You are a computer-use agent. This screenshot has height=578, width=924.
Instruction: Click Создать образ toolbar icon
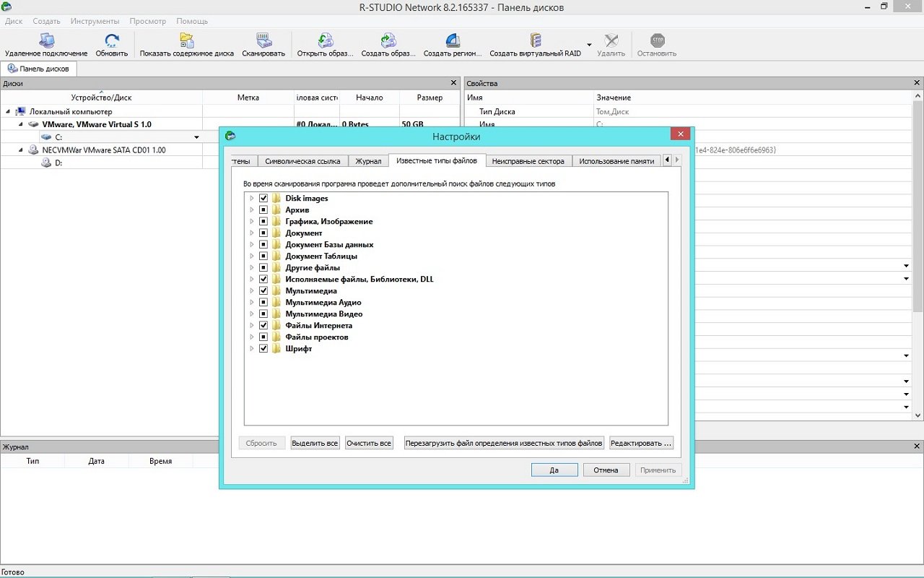click(388, 41)
